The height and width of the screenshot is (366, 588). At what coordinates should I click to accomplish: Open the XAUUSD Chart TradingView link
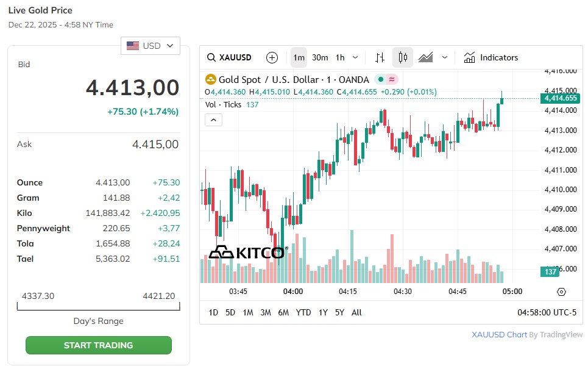(499, 334)
